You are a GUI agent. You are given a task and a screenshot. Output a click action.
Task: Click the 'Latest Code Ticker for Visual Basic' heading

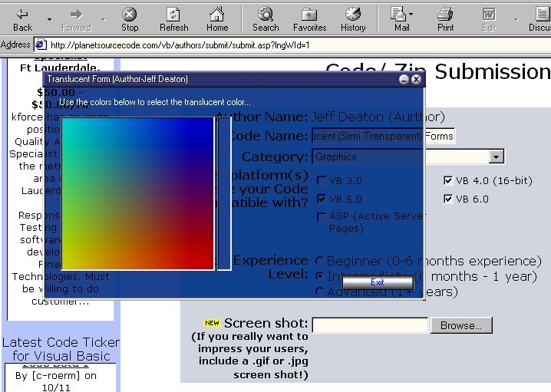click(x=61, y=349)
